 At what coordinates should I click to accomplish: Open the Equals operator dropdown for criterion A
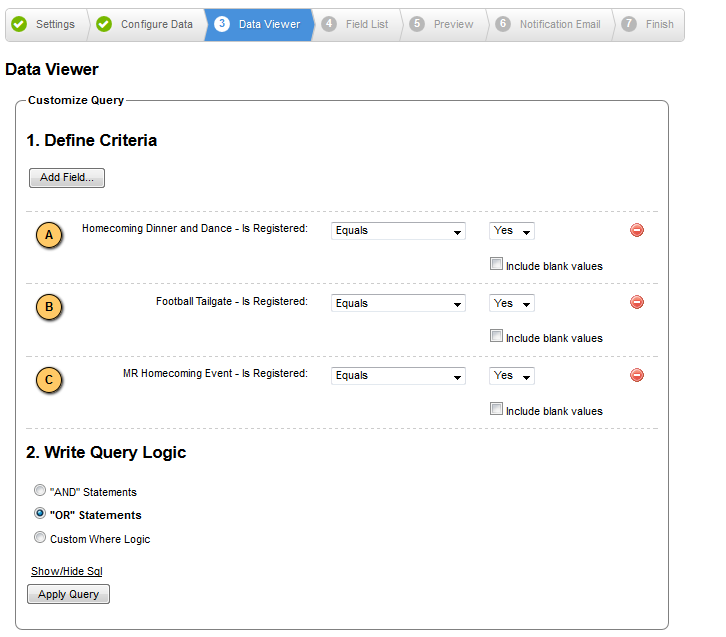click(398, 231)
